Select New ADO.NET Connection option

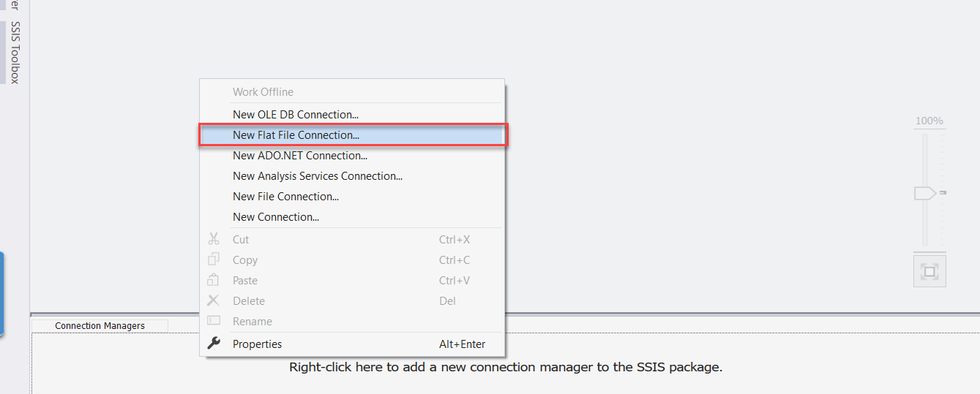(299, 156)
